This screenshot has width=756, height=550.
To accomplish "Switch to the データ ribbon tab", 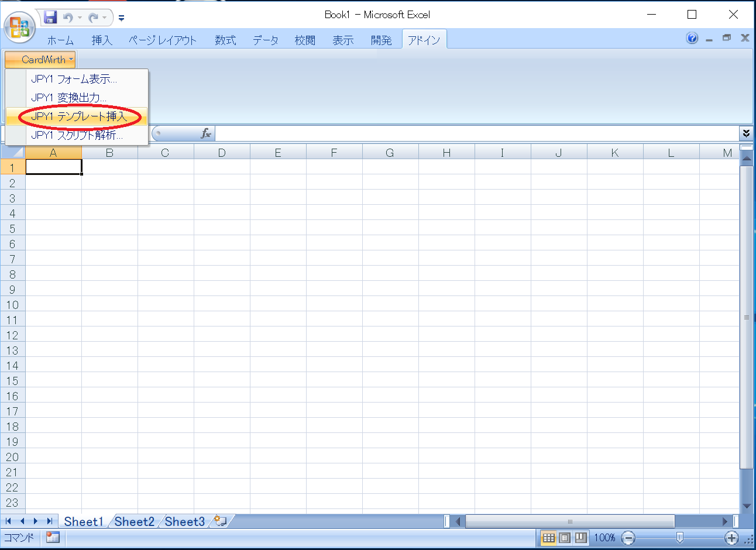I will [266, 40].
